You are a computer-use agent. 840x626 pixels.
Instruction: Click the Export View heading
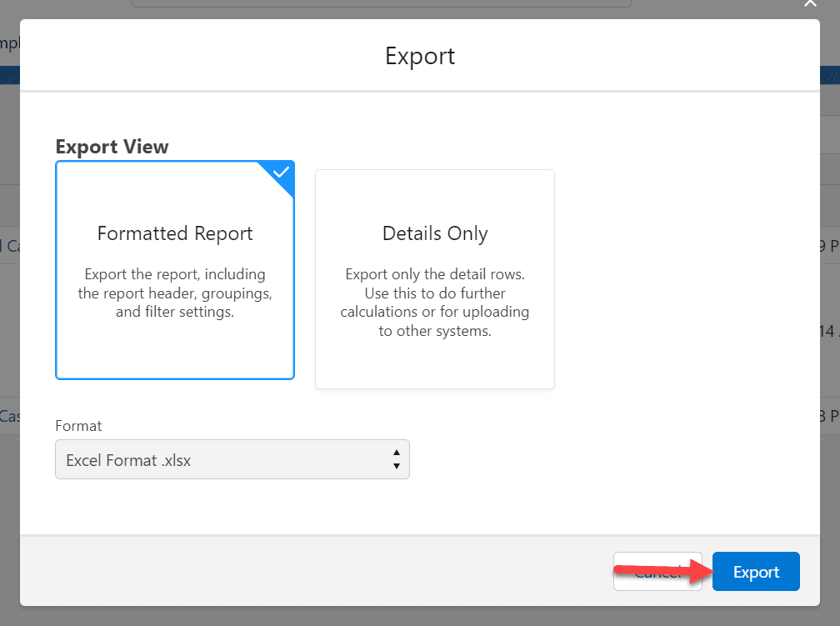click(112, 147)
